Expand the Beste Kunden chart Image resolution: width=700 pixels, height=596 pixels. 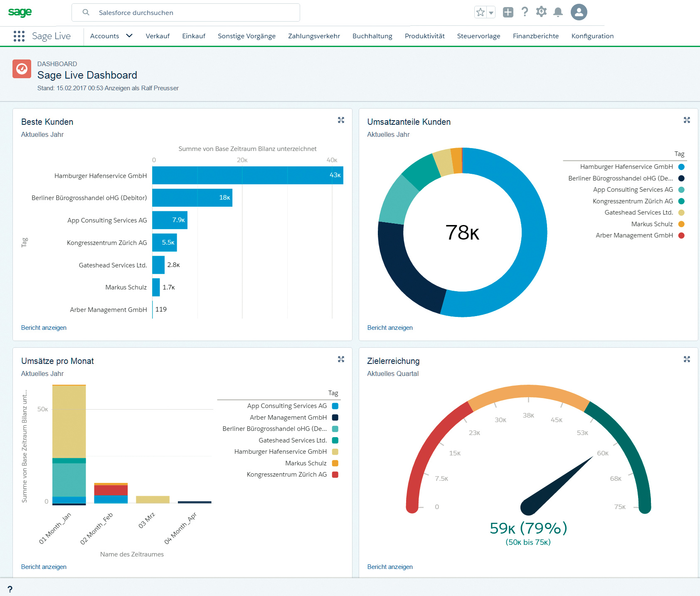tap(341, 120)
